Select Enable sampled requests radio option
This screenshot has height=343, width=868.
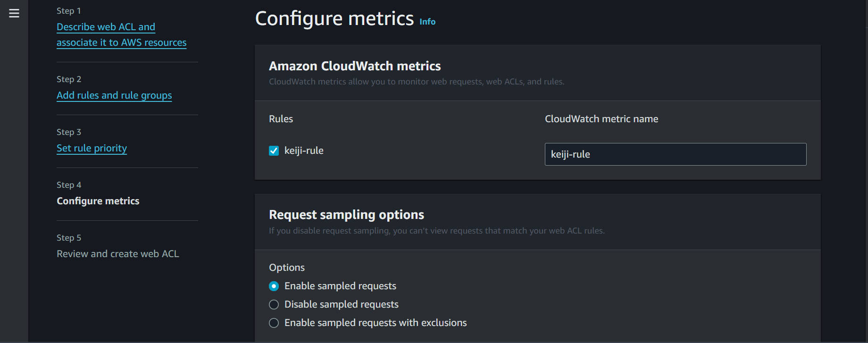[274, 286]
